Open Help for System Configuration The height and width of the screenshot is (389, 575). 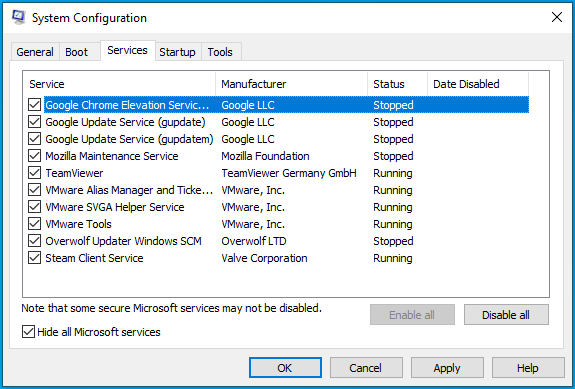(x=528, y=368)
